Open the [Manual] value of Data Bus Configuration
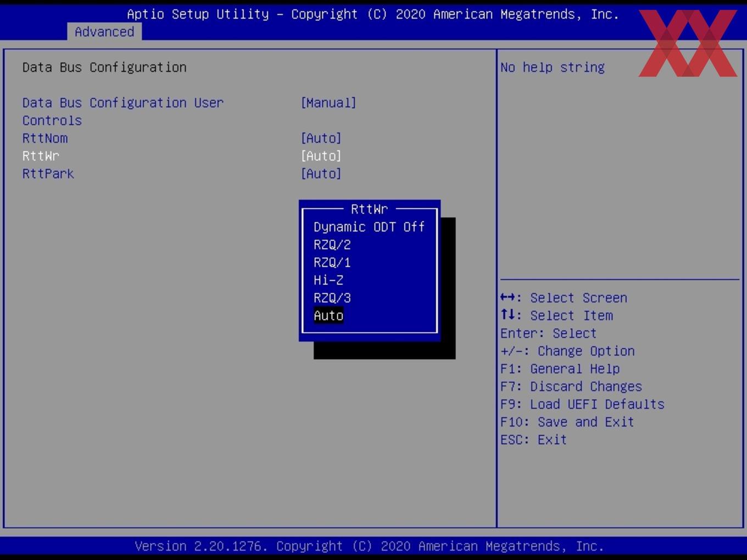This screenshot has width=747, height=560. pos(328,103)
